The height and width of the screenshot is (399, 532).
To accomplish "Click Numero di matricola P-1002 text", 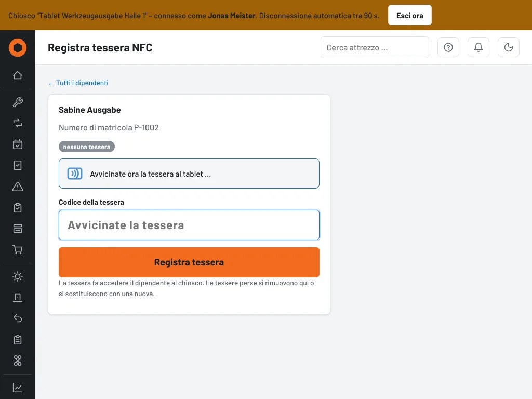I will click(109, 128).
